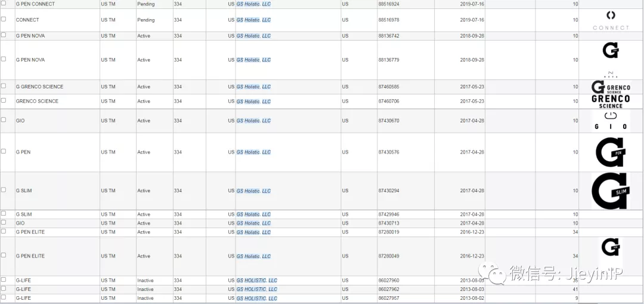The image size is (644, 304).
Task: Click the filing date 2016-12-23 for serial 87280049
Action: coord(472,256)
